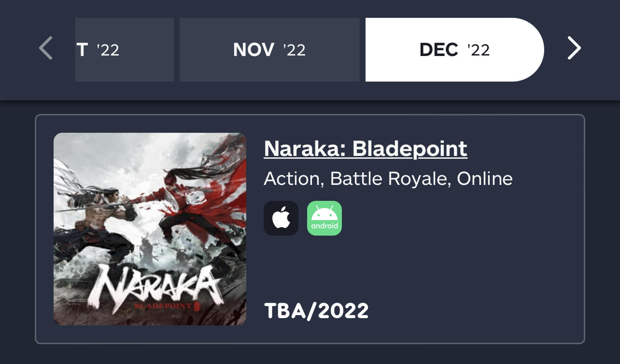Click the TBA/2022 release date

(316, 311)
